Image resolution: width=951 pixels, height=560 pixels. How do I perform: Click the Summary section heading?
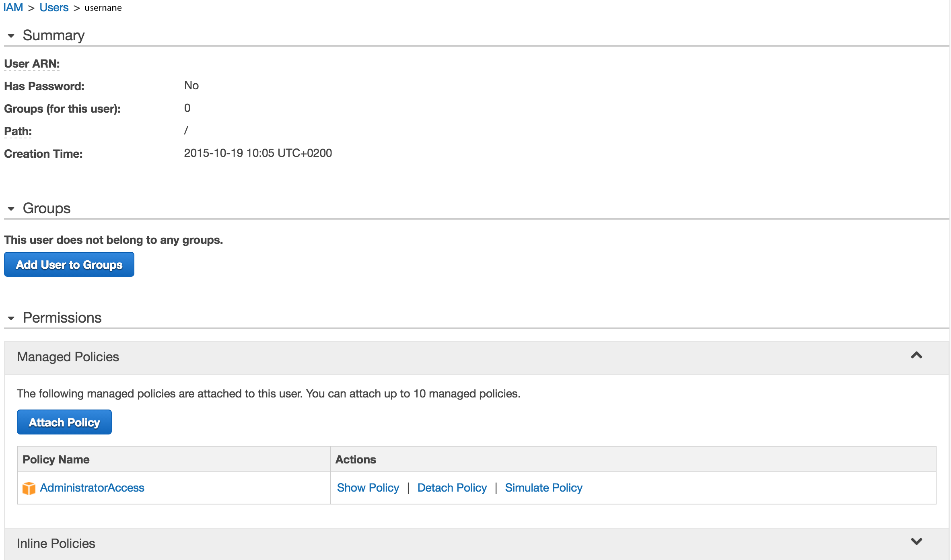click(x=54, y=35)
